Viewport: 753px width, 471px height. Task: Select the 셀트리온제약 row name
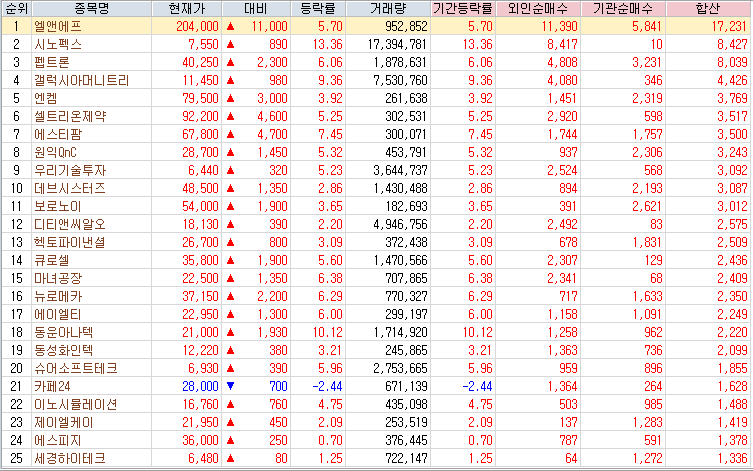click(70, 117)
